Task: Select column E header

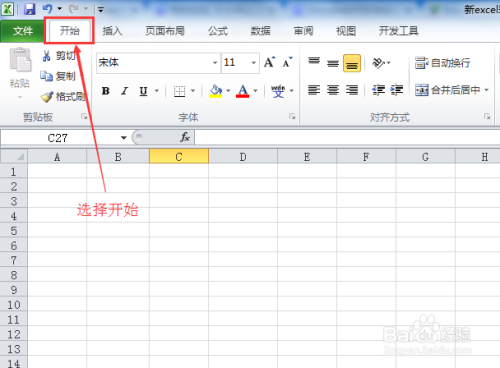Action: click(307, 156)
